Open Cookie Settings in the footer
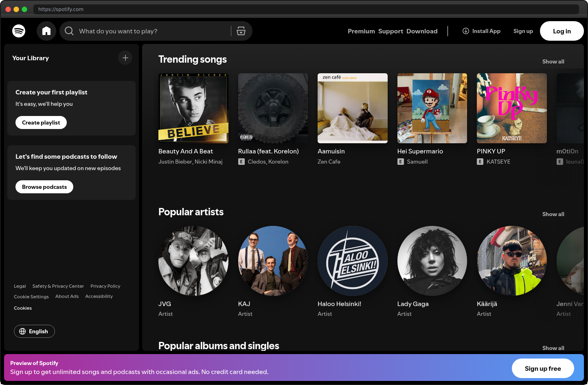Screen dimensions: 588x385 coord(31,297)
